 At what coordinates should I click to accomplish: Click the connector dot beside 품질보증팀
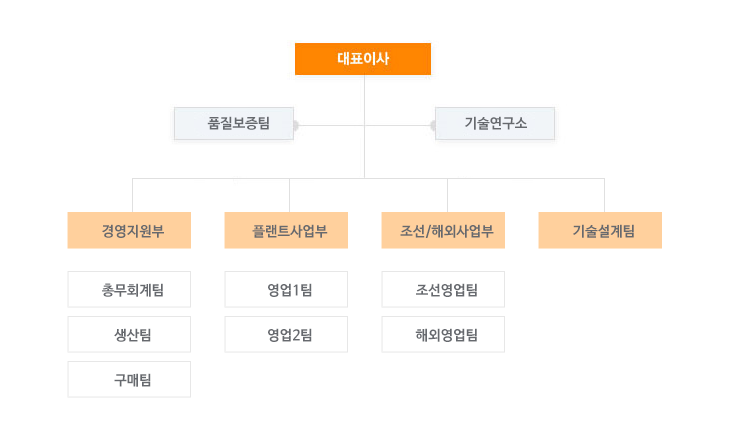tap(296, 125)
